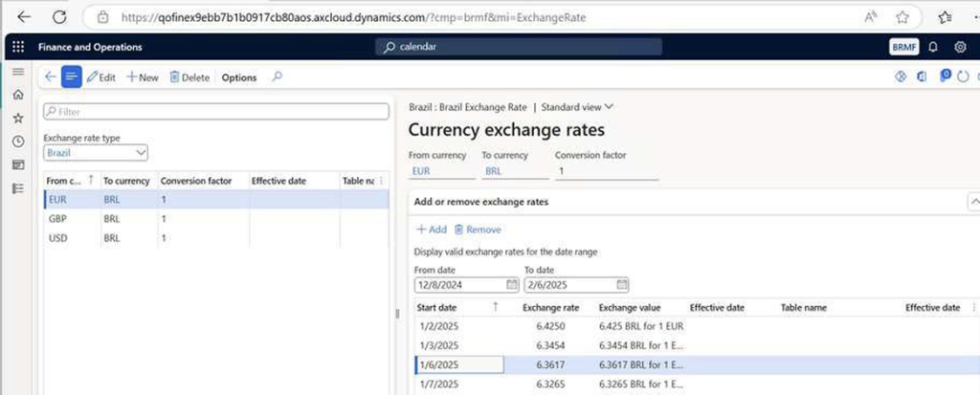The image size is (980, 395).
Task: Click the action pane search magnifier
Action: click(277, 77)
